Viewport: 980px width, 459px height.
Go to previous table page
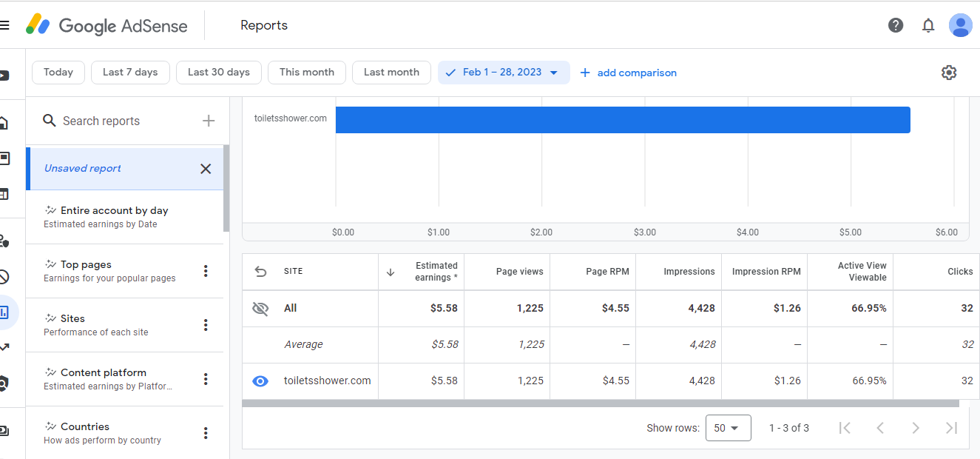point(880,428)
